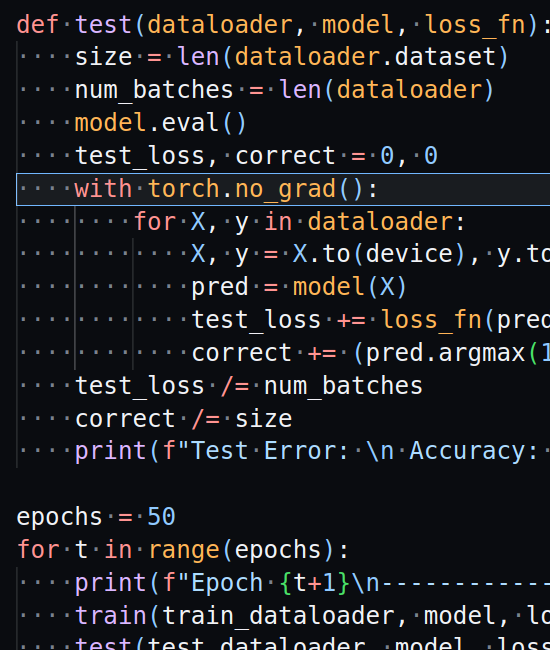550x650 pixels.
Task: Click the 'test' function name in def line
Action: click(x=104, y=24)
